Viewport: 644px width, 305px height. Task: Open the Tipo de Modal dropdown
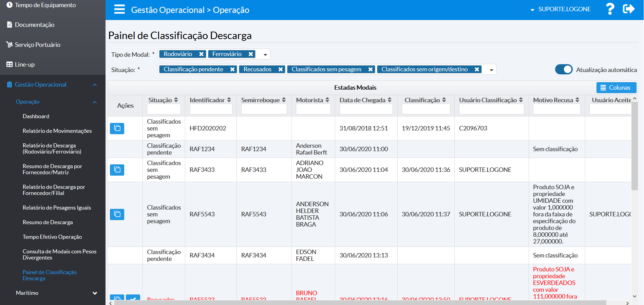tap(265, 55)
